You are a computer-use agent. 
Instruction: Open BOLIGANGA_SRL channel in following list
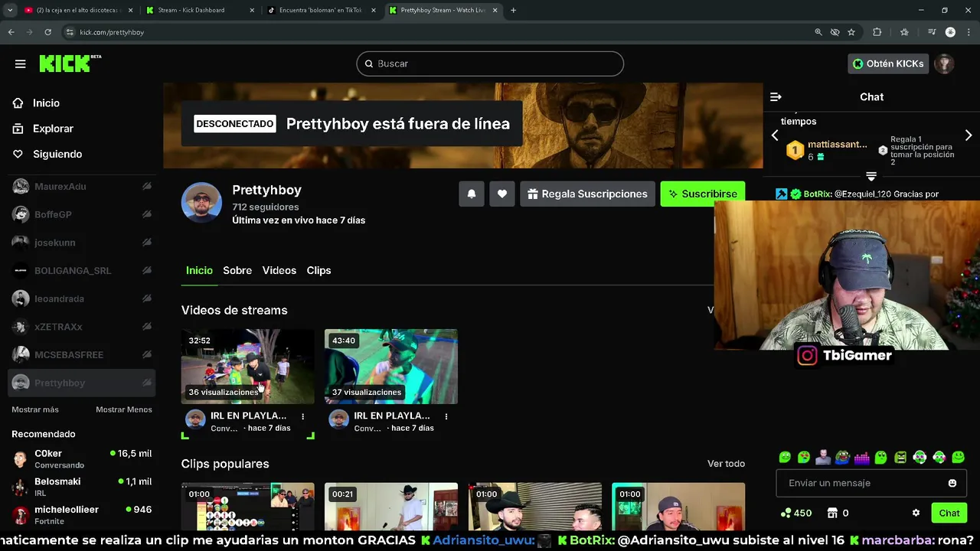coord(82,271)
